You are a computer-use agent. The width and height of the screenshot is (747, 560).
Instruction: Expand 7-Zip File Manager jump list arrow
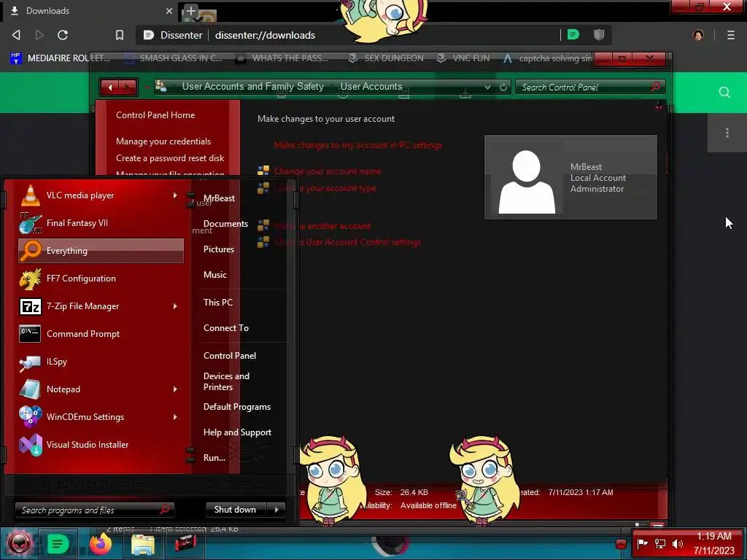coord(175,306)
